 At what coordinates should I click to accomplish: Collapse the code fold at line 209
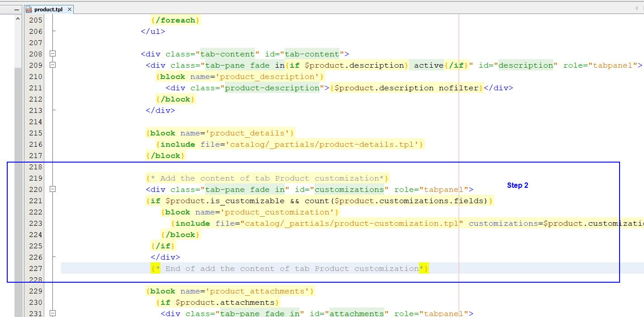click(x=53, y=65)
